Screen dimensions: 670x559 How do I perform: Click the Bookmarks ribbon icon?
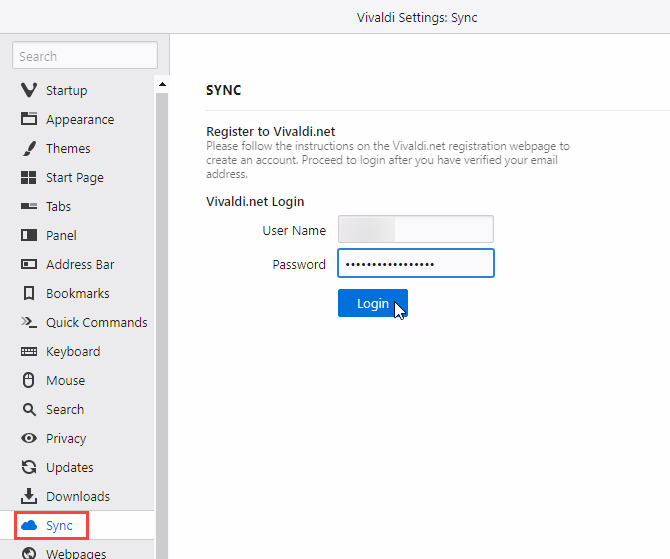(29, 293)
